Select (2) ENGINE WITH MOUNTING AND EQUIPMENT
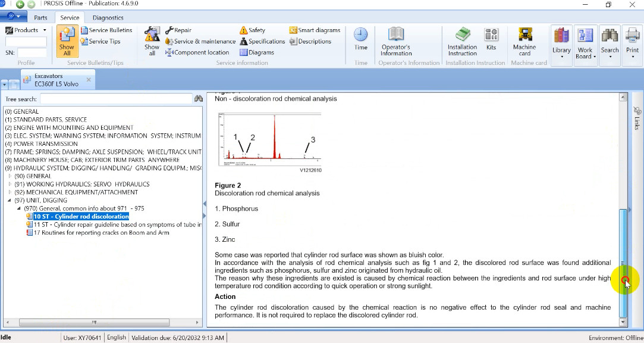Image resolution: width=644 pixels, height=343 pixels. tap(69, 127)
